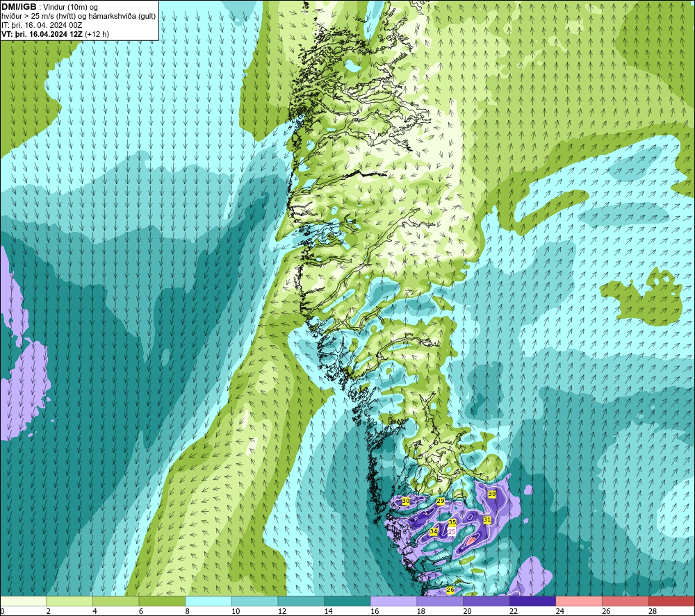Click the yellow gust label 29
The height and width of the screenshot is (616, 695).
440,501
